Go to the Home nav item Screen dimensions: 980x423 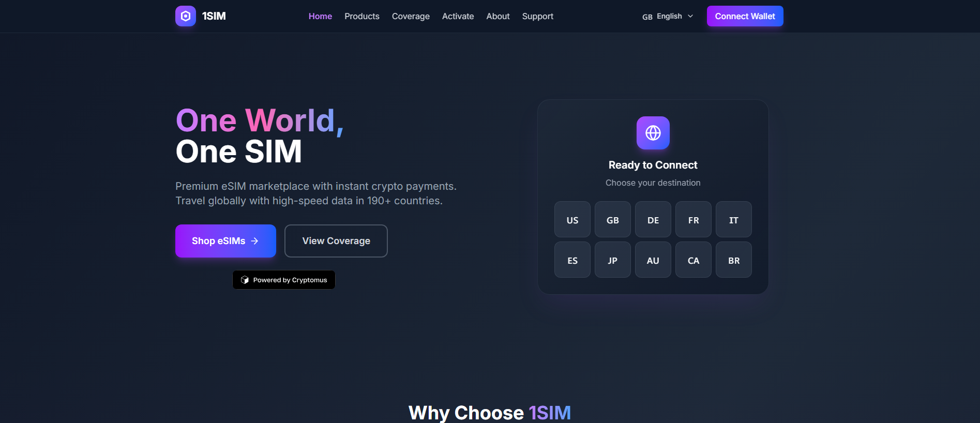coord(320,16)
